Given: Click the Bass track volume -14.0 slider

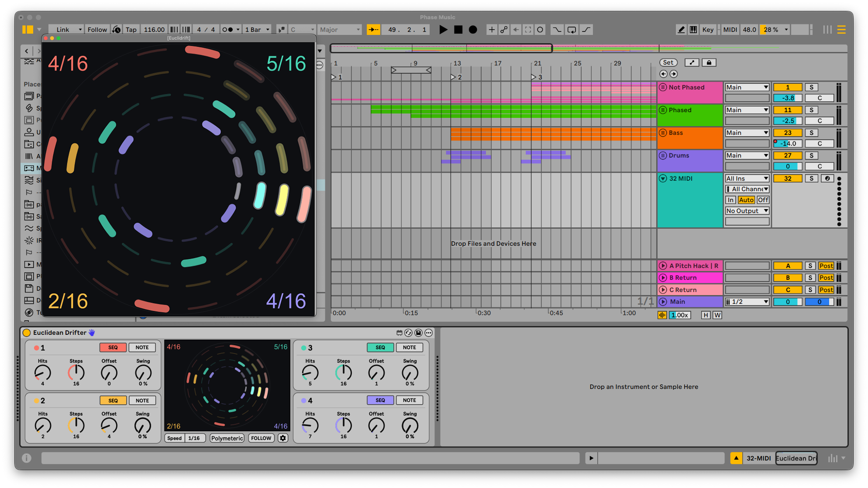Looking at the screenshot, I should 788,144.
